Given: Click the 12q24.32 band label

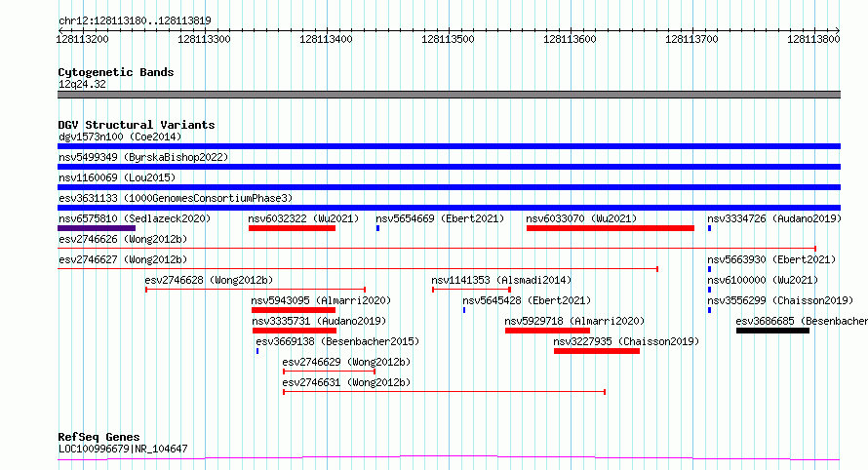Looking at the screenshot, I should (82, 84).
